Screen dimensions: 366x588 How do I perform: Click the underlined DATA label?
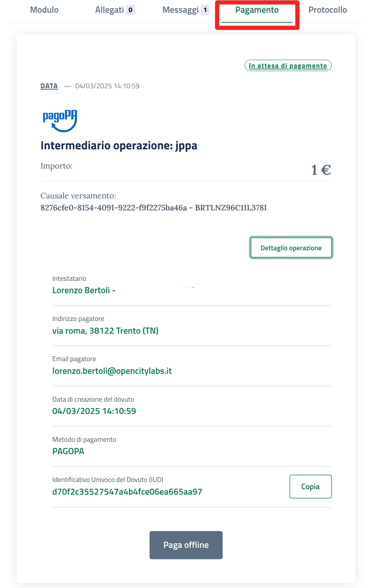click(49, 86)
